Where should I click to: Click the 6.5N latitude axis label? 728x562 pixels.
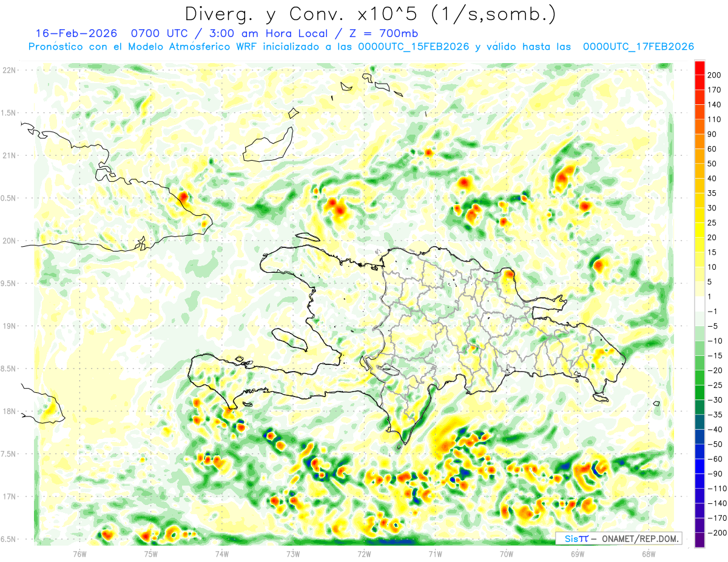8,539
